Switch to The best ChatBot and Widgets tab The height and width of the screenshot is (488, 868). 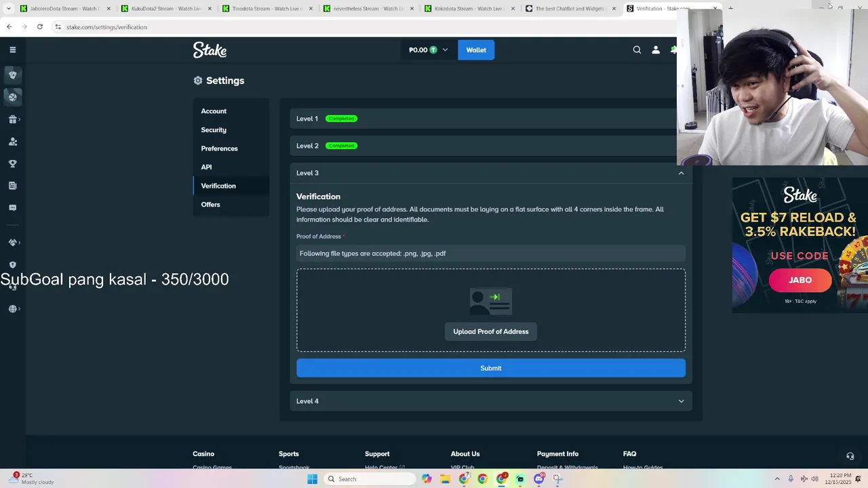(x=570, y=9)
